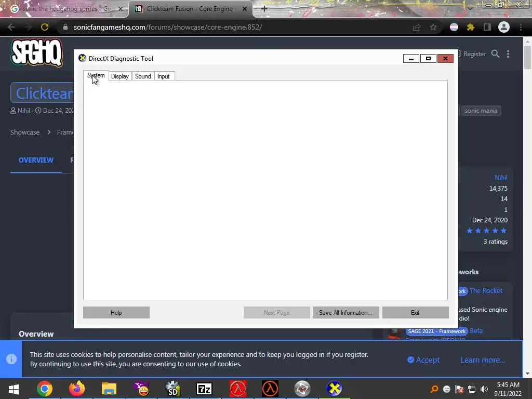Click the DirectX icon in the dialog title bar
This screenshot has width=532, height=399.
pyautogui.click(x=82, y=58)
